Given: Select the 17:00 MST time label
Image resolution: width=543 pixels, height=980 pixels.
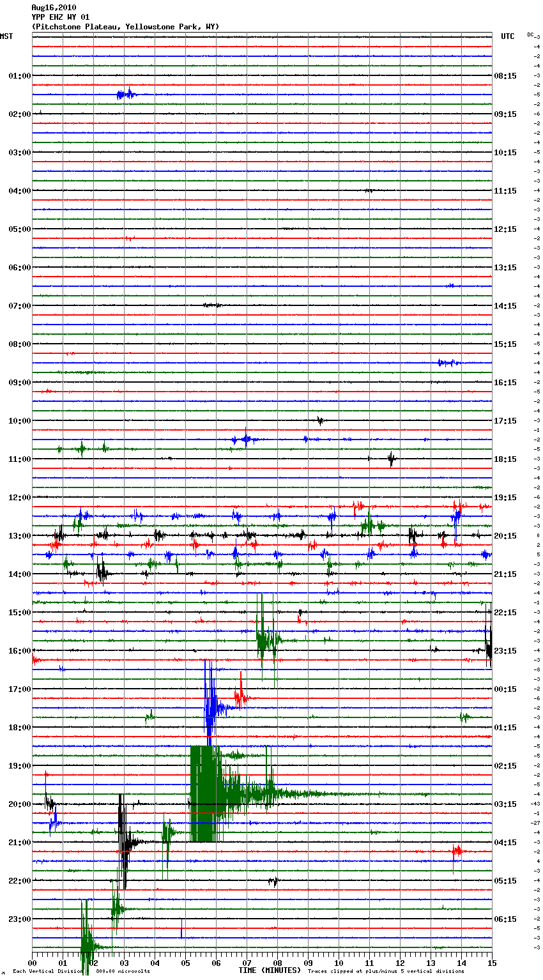Looking at the screenshot, I should click(x=20, y=689).
